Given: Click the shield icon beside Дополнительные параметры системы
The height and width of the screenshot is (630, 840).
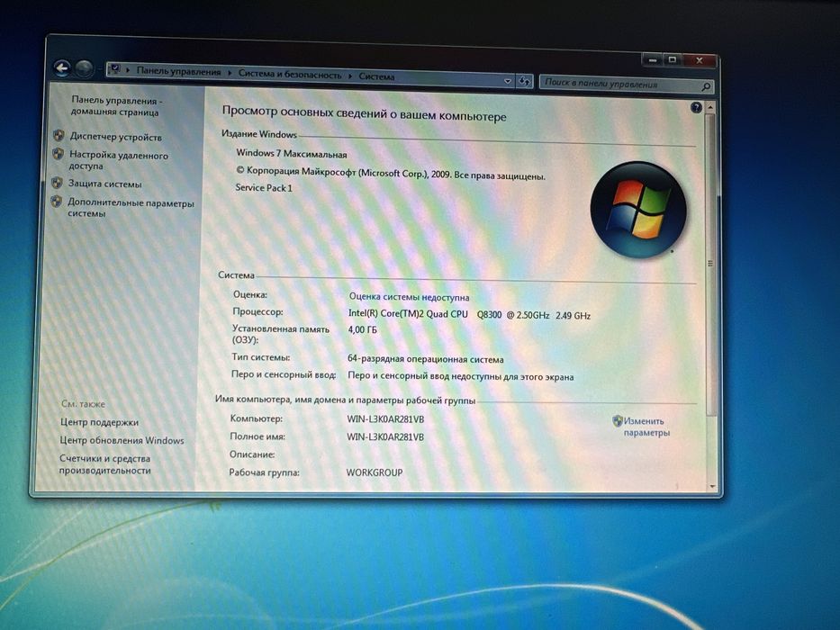Looking at the screenshot, I should [56, 202].
